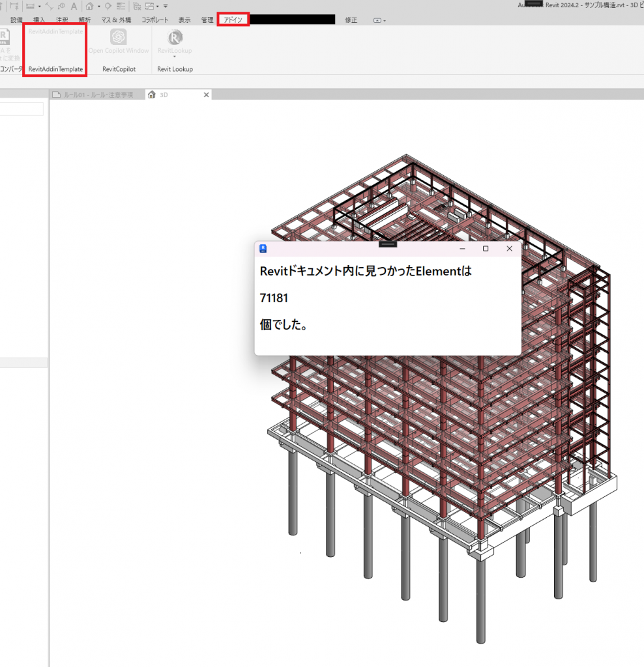
Task: Open the Switch Windows dropdown
Action: tap(151, 6)
